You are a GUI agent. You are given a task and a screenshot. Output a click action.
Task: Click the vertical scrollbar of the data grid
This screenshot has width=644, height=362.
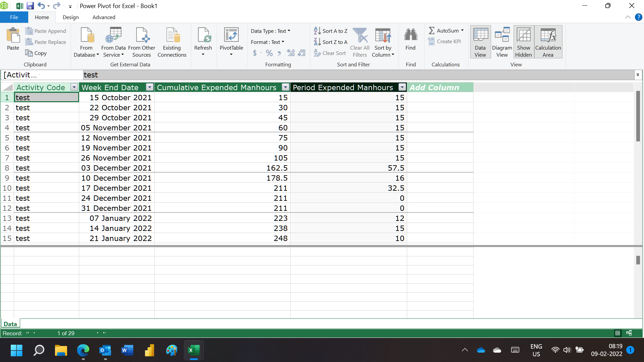point(638,116)
